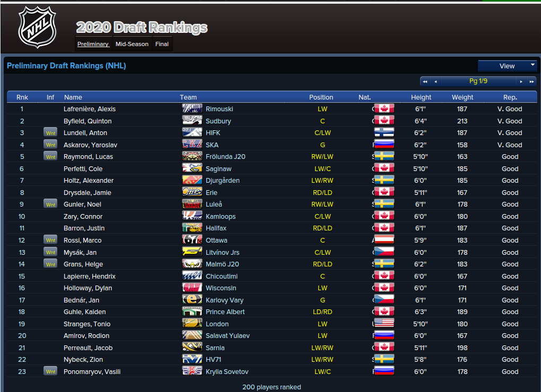
Task: Click the Halifax team logo
Action: pyautogui.click(x=192, y=228)
